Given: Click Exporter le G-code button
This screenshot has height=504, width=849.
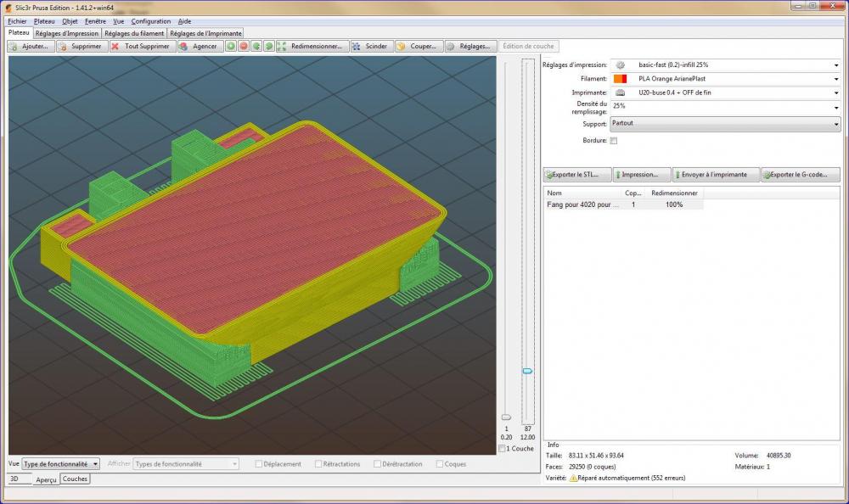Looking at the screenshot, I should 801,175.
